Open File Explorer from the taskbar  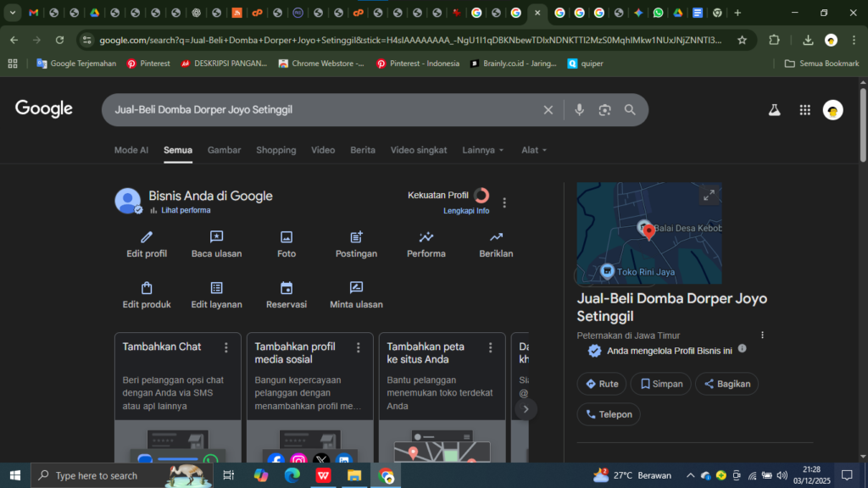[353, 476]
